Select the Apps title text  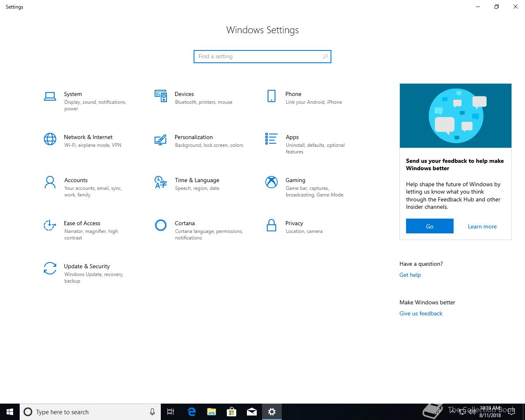click(x=292, y=137)
